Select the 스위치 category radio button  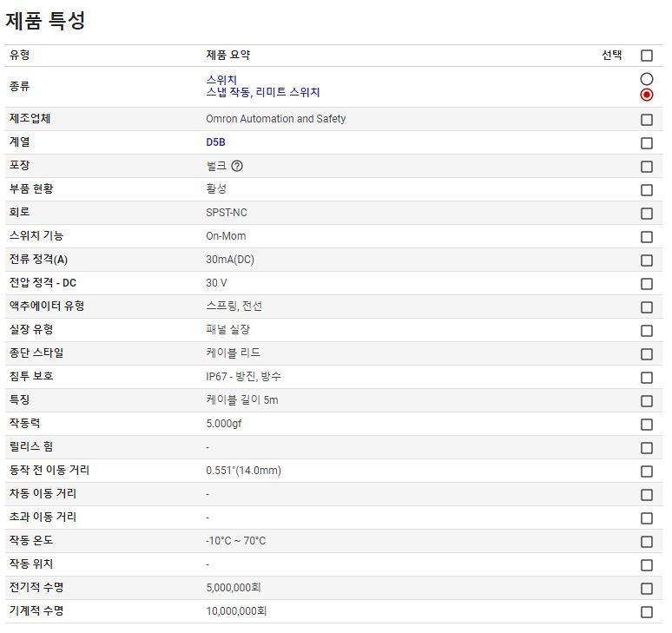[x=646, y=79]
